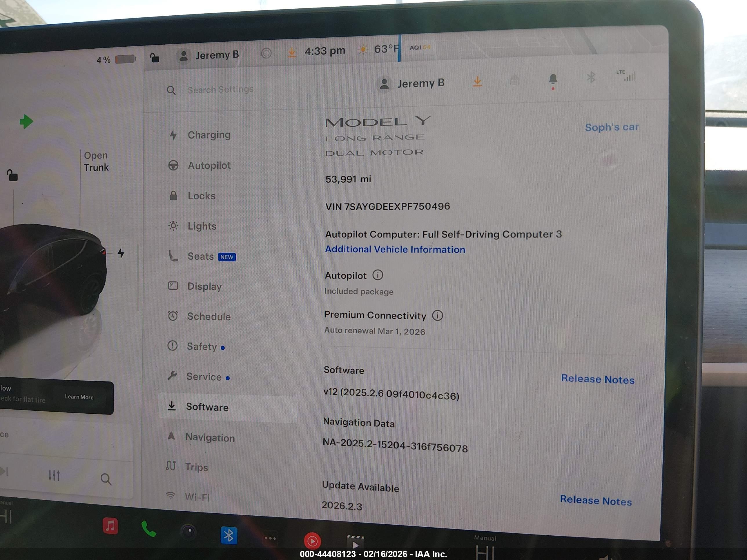Tap the unlocked padlock icon in status bar
This screenshot has width=747, height=560.
(x=155, y=58)
